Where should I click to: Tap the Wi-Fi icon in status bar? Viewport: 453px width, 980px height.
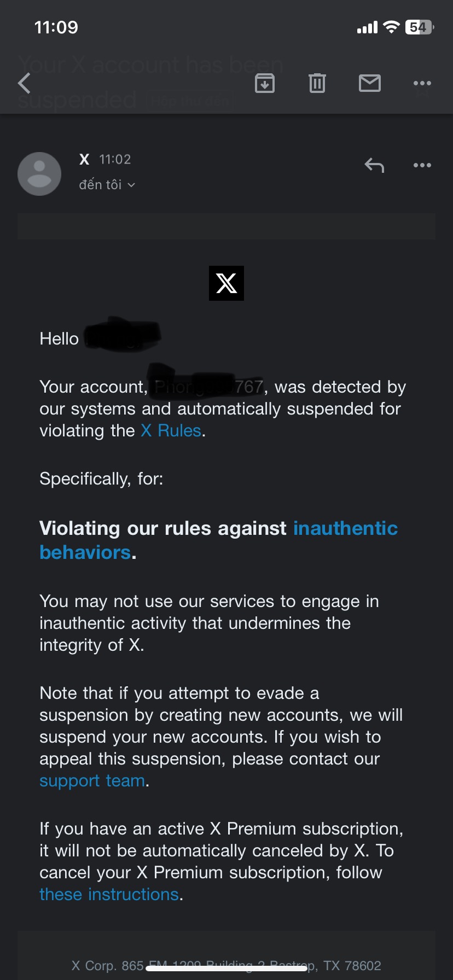click(x=391, y=27)
